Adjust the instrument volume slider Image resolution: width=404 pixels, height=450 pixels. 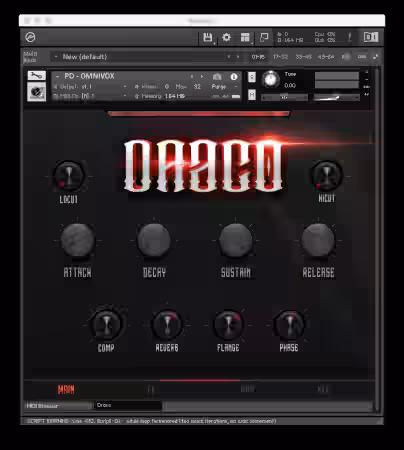(x=336, y=98)
